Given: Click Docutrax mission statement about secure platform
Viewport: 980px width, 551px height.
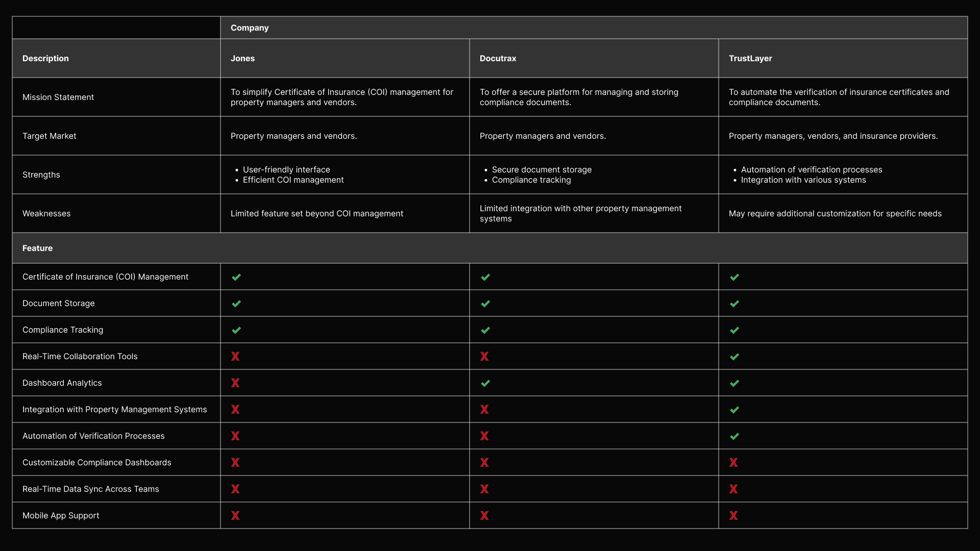Looking at the screenshot, I should [579, 97].
